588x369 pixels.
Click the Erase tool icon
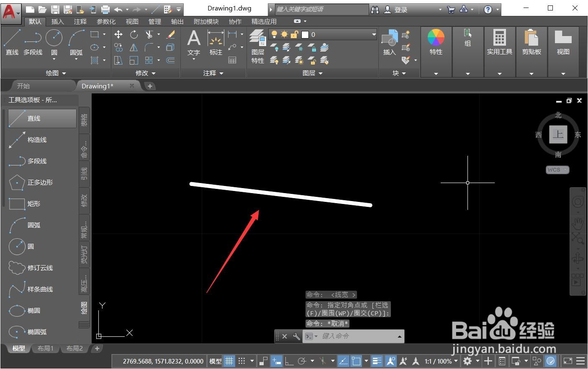point(170,34)
